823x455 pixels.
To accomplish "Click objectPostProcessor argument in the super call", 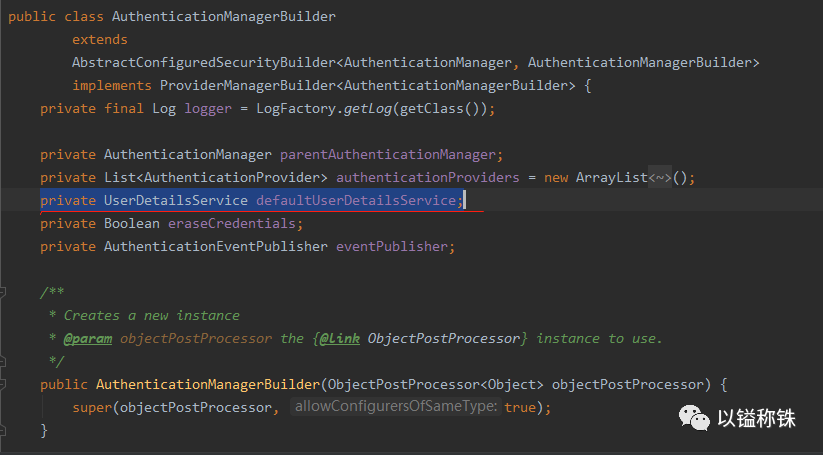I will tap(196, 408).
